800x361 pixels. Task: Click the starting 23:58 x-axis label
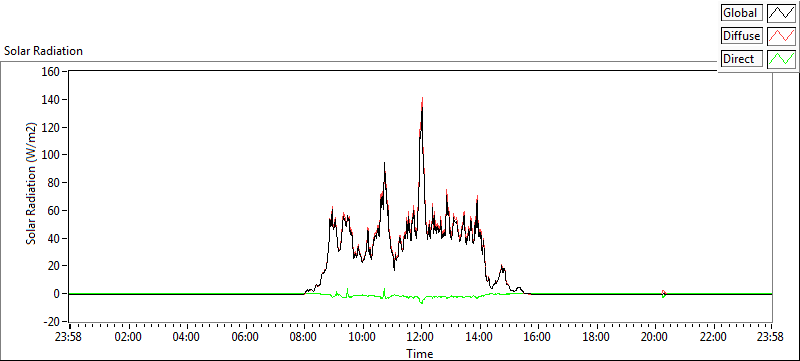pos(70,337)
